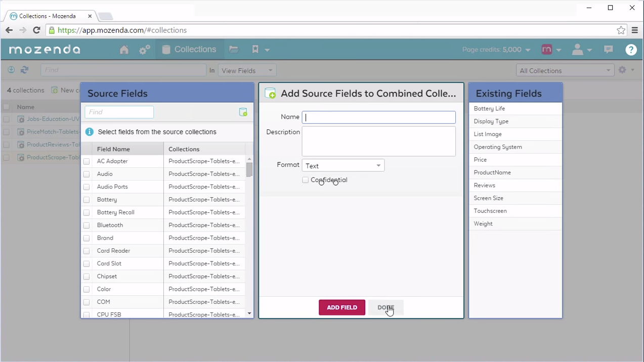Bookmark this page with the star icon

[x=621, y=30]
